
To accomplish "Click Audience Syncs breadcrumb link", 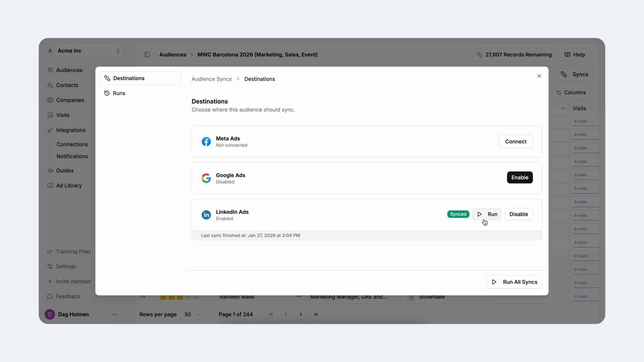I will (x=211, y=79).
